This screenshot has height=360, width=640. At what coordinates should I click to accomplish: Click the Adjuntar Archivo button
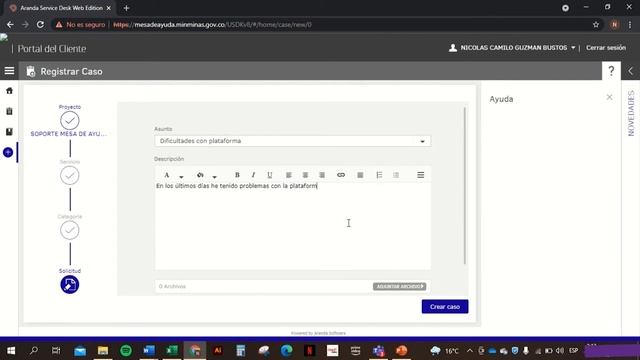click(x=399, y=287)
